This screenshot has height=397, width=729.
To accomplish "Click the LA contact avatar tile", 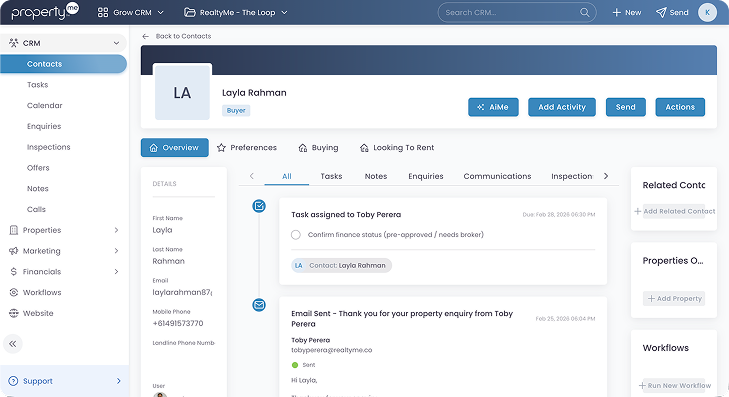I will [x=182, y=93].
